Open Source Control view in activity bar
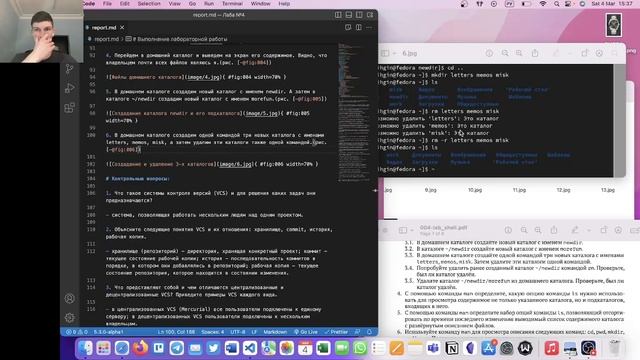640x360 pixels. tap(69, 69)
